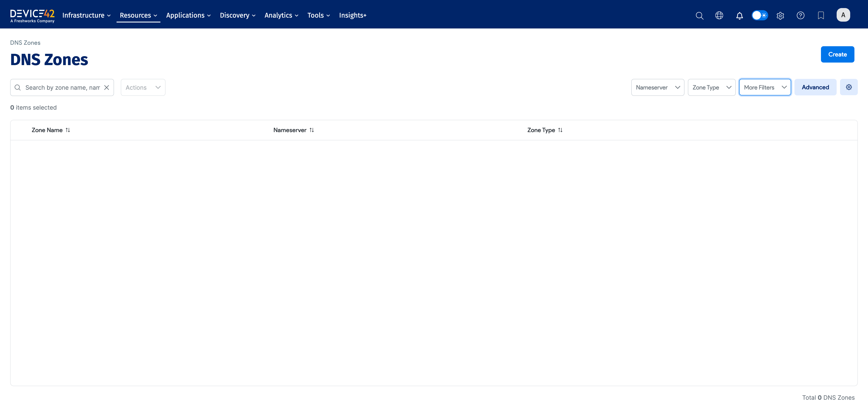The height and width of the screenshot is (419, 868).
Task: Click the '0 items selected' text
Action: pyautogui.click(x=33, y=108)
